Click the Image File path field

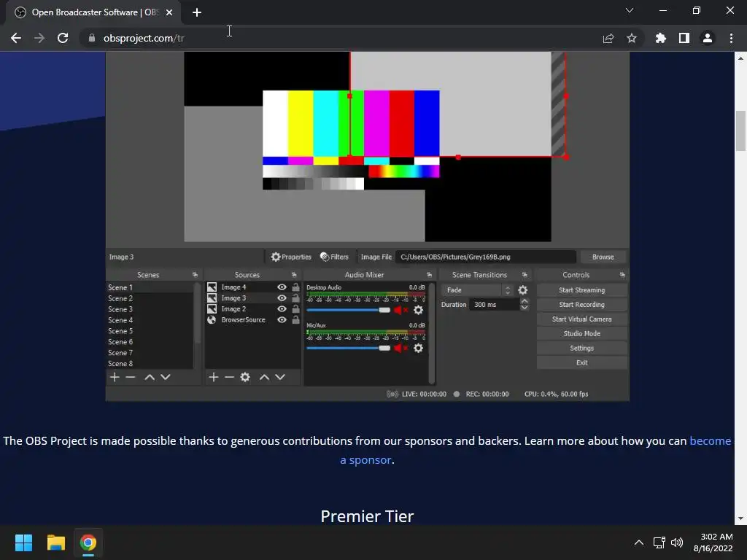tap(486, 257)
